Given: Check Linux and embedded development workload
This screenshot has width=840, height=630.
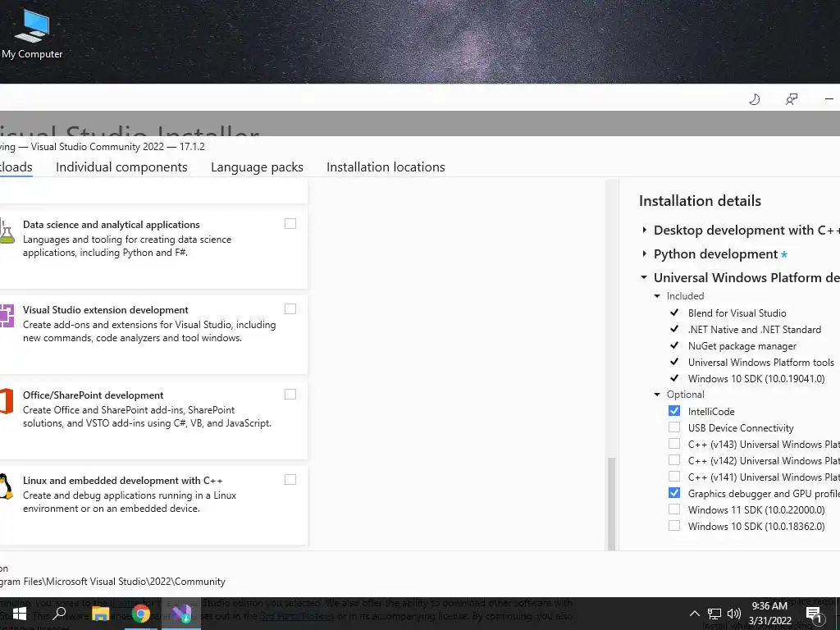Looking at the screenshot, I should 290,479.
